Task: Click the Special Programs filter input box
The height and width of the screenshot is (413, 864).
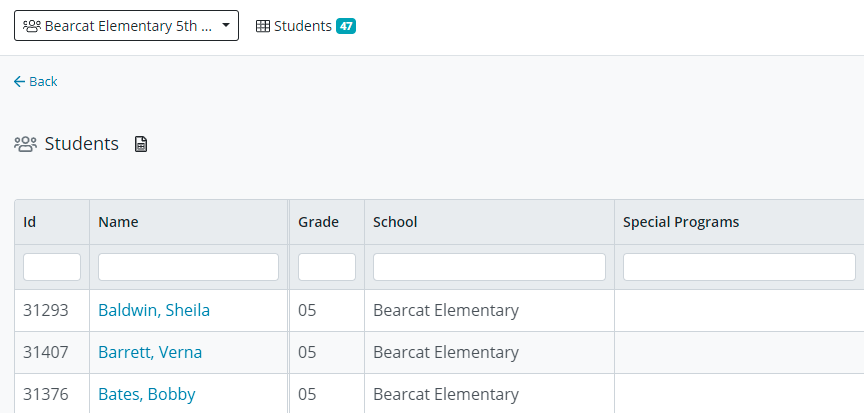Action: pyautogui.click(x=739, y=267)
